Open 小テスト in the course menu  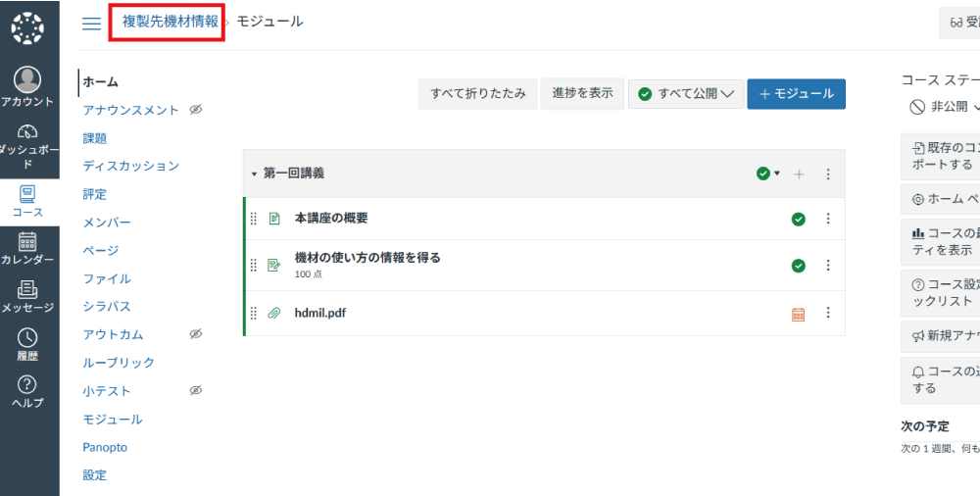click(x=107, y=391)
